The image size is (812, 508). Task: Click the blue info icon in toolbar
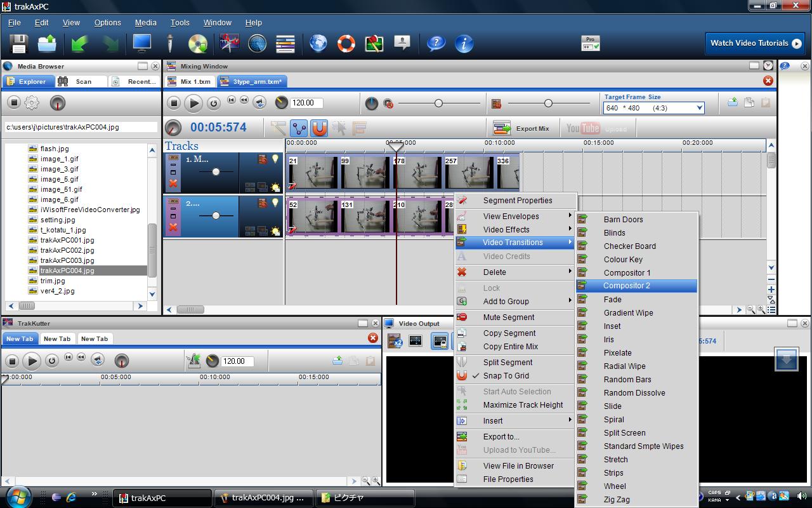point(464,44)
